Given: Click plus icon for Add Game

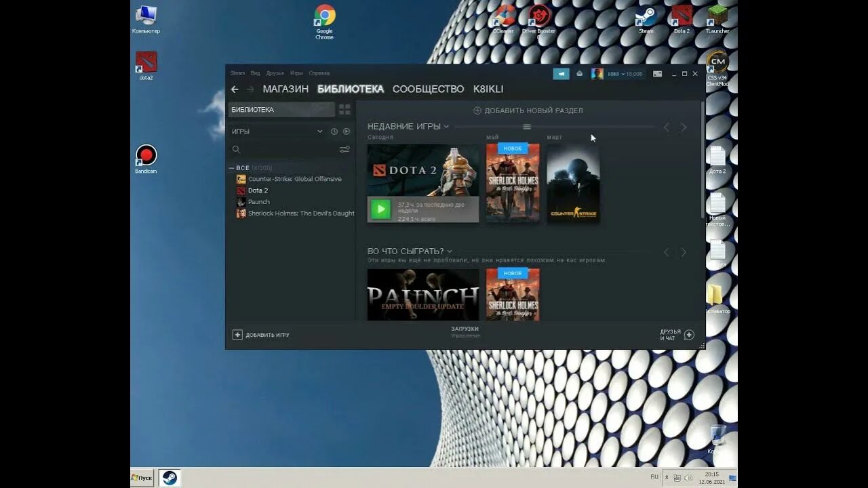Looking at the screenshot, I should [237, 335].
